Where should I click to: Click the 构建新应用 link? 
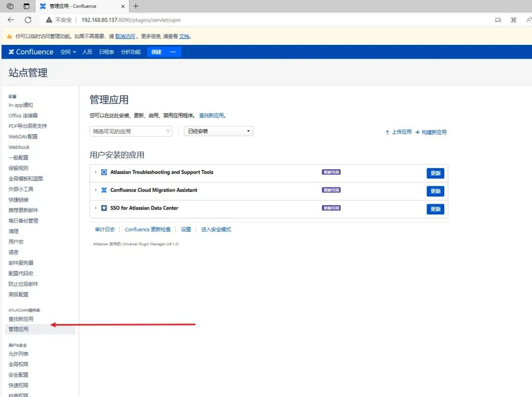(431, 132)
